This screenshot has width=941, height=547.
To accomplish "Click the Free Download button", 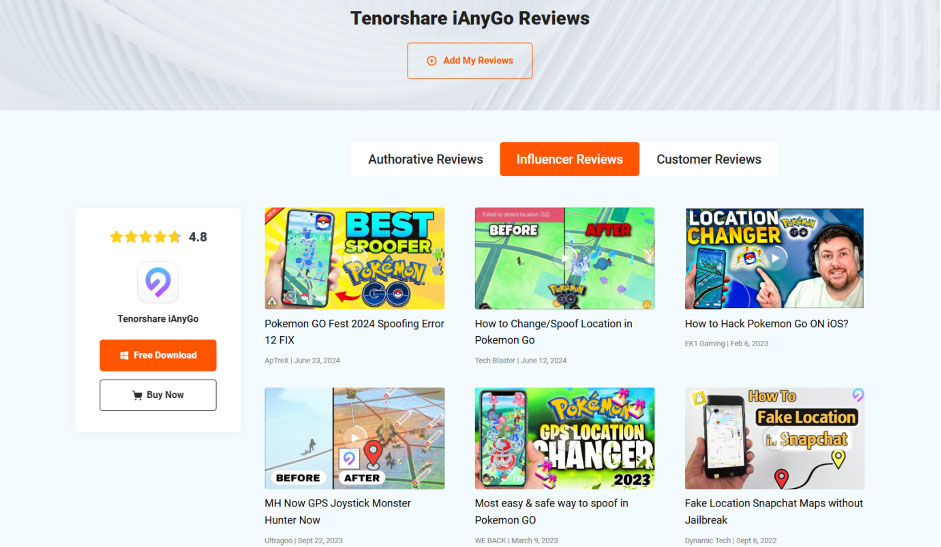I will click(x=158, y=355).
